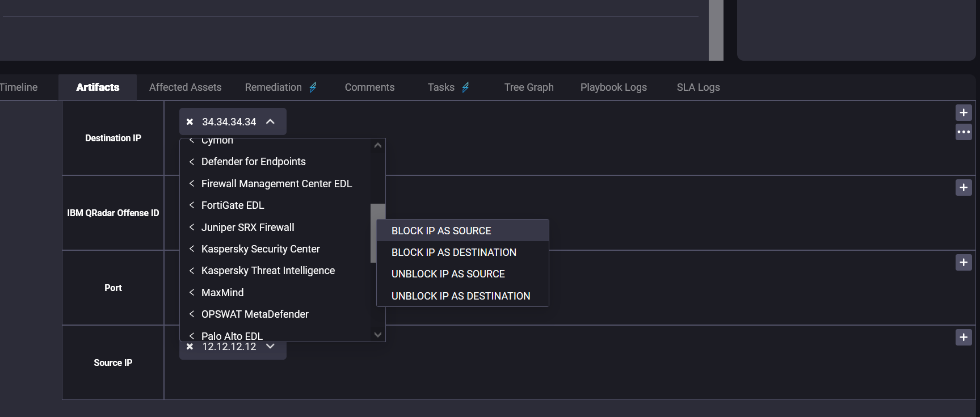Click the integration list scroll-down arrow
The image size is (980, 417).
click(378, 335)
